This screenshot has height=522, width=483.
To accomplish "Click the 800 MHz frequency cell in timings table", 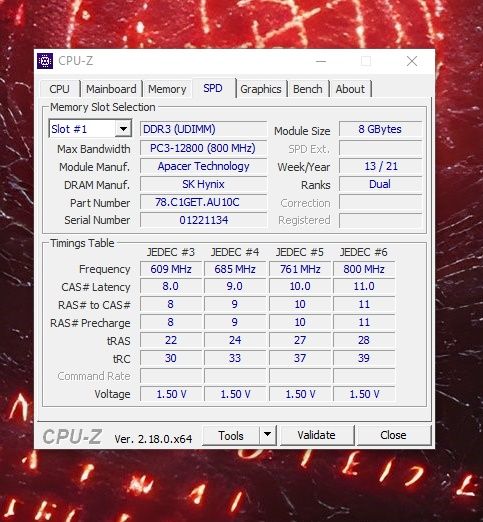I will coord(364,269).
